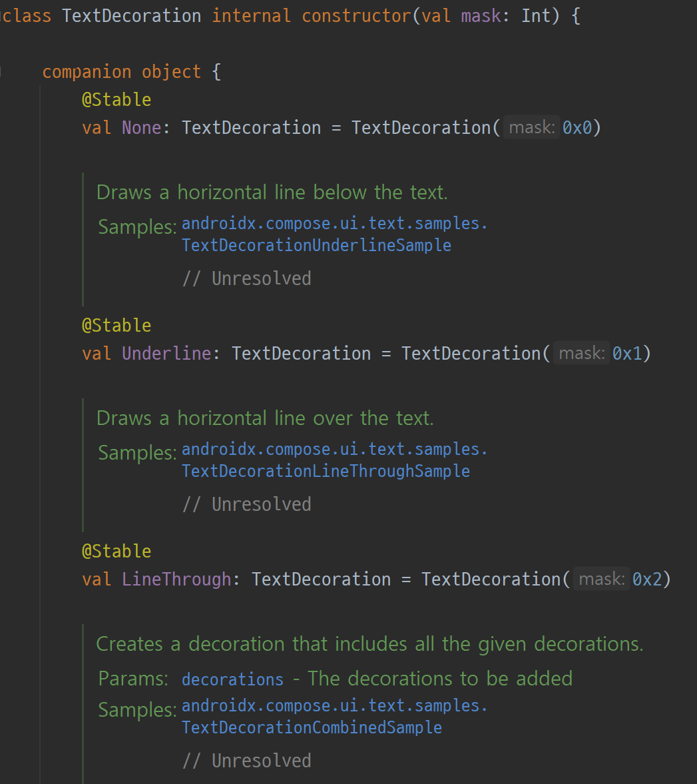Click the 'Params:' label in the doc
Image resolution: width=697 pixels, height=784 pixels.
tap(133, 679)
